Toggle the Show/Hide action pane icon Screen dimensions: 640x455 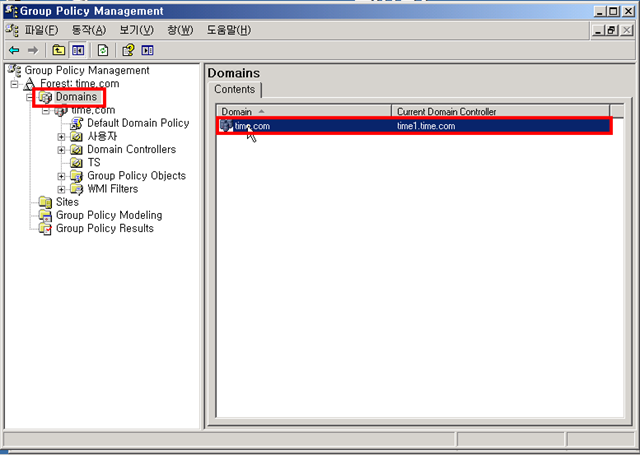click(147, 50)
